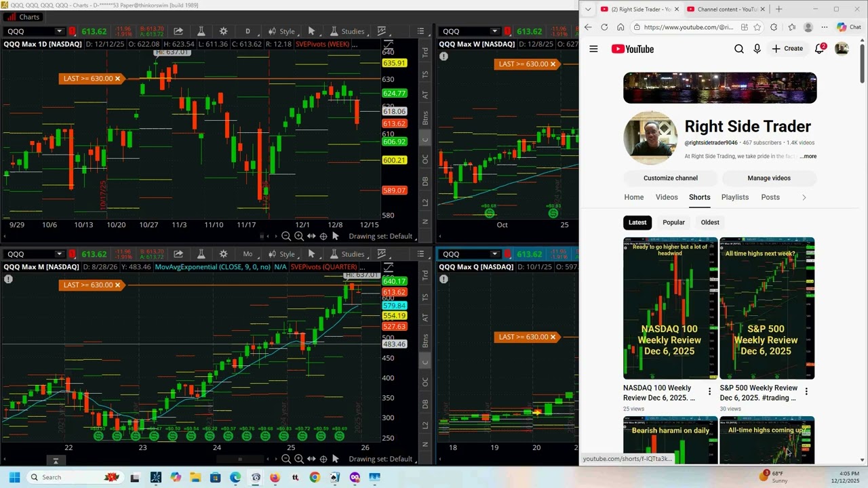868x488 pixels.
Task: Change the D timeframe in daily chart
Action: coord(248,31)
